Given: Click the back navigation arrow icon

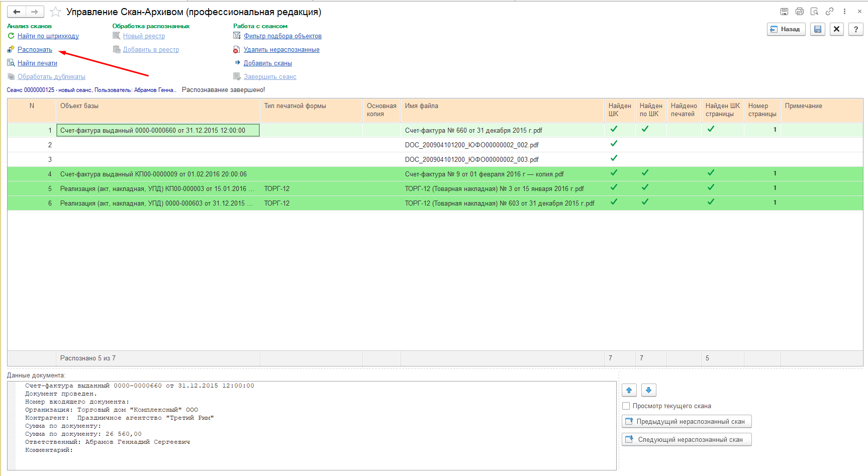Looking at the screenshot, I should (x=17, y=12).
